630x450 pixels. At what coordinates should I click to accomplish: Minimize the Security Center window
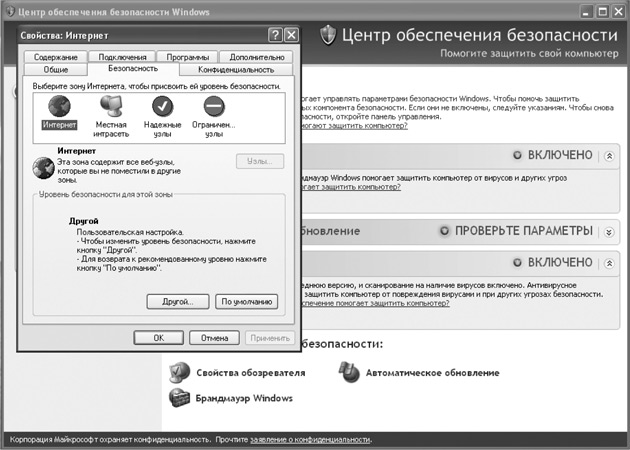point(587,12)
